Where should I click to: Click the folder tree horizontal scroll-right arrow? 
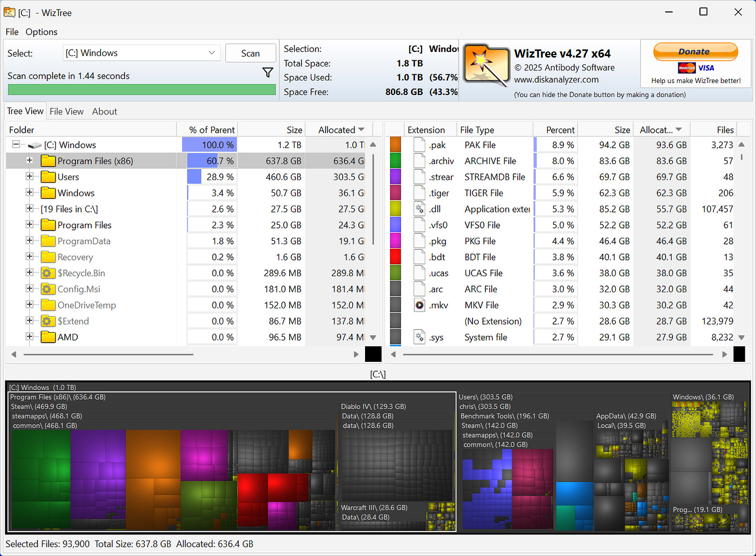click(356, 355)
